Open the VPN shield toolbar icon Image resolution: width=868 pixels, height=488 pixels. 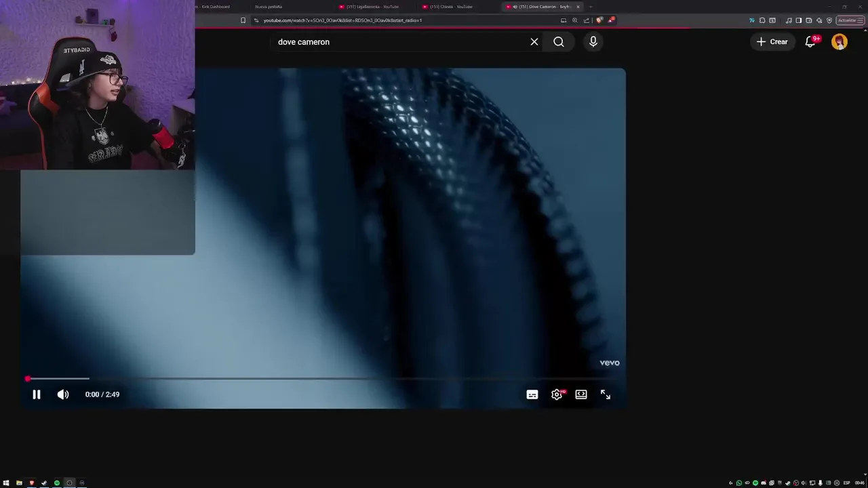click(829, 20)
